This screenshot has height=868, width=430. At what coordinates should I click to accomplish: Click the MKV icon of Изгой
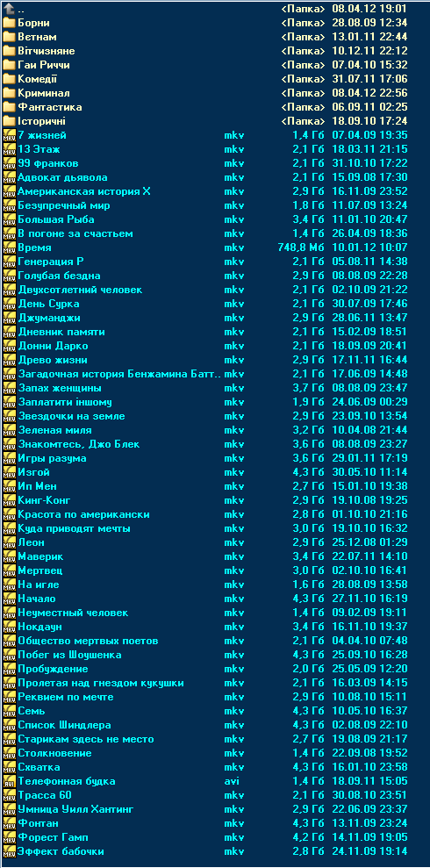tap(9, 472)
